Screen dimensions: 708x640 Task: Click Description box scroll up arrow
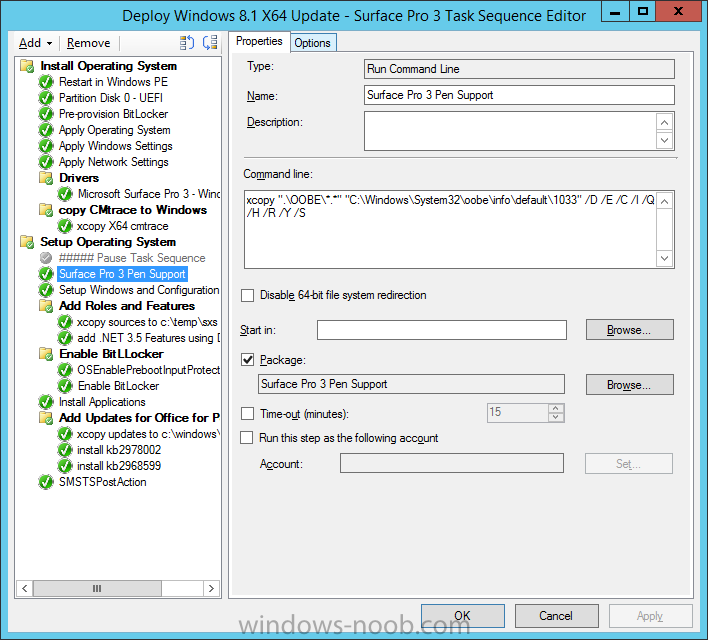665,122
